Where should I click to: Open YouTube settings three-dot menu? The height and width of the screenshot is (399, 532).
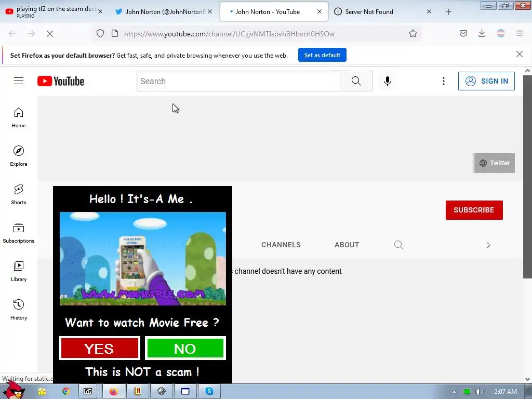click(x=444, y=81)
